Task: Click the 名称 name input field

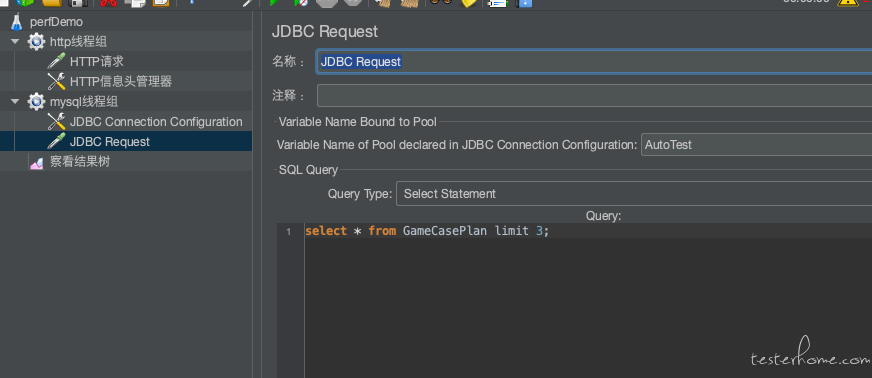Action: tap(594, 62)
